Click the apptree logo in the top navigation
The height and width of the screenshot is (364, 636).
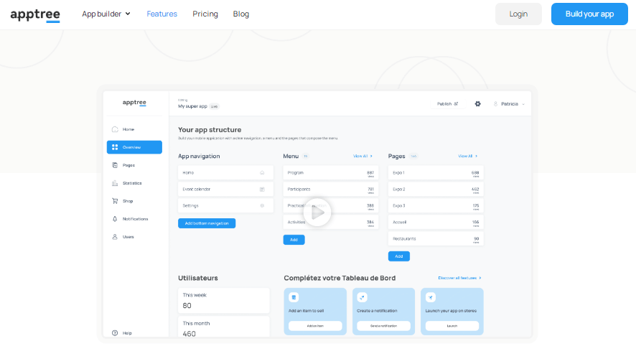tap(35, 14)
